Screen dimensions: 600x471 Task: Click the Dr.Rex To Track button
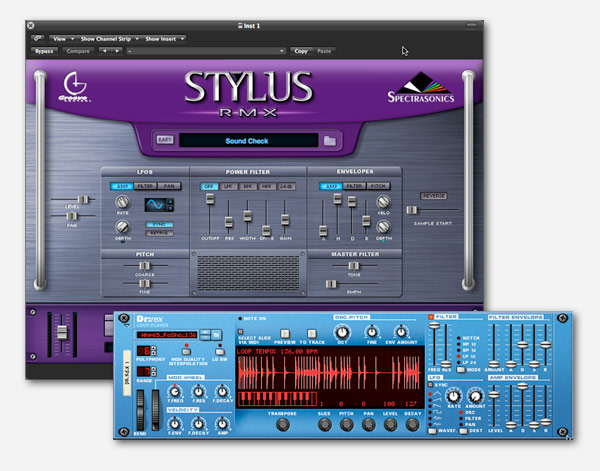point(311,334)
